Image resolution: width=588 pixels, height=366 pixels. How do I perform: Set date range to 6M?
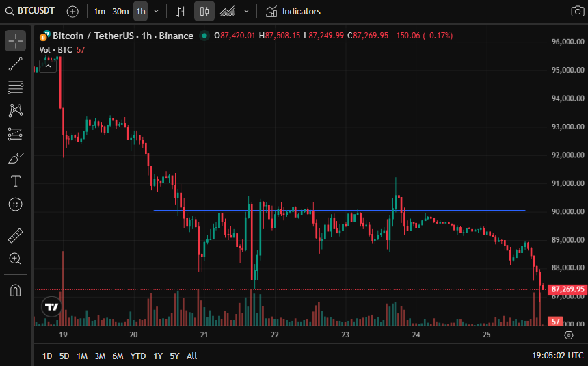click(118, 356)
